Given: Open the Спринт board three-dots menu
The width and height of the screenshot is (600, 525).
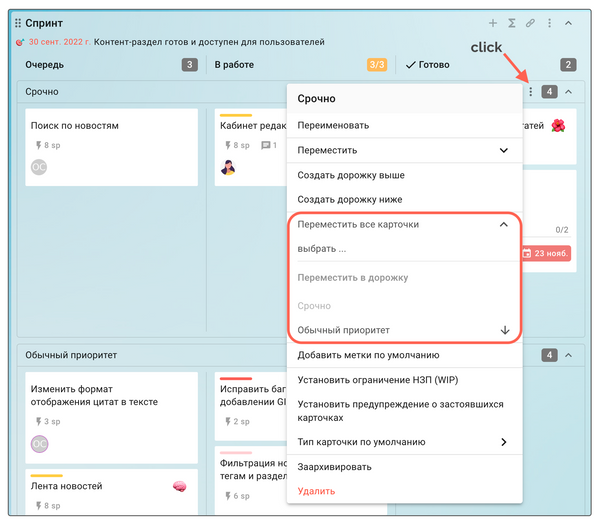Looking at the screenshot, I should tap(549, 23).
